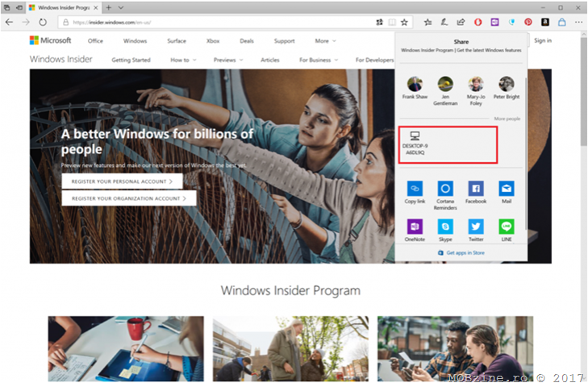Open the Office menu item
This screenshot has width=588, height=387.
point(95,41)
